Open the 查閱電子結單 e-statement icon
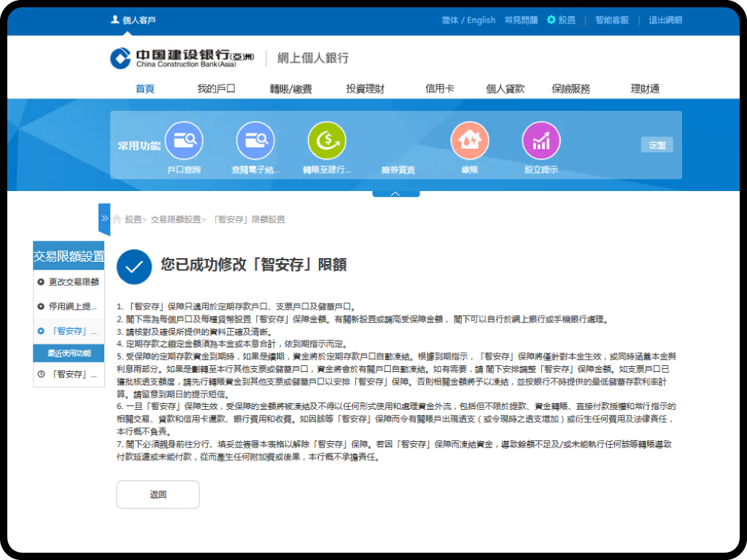 pyautogui.click(x=255, y=141)
